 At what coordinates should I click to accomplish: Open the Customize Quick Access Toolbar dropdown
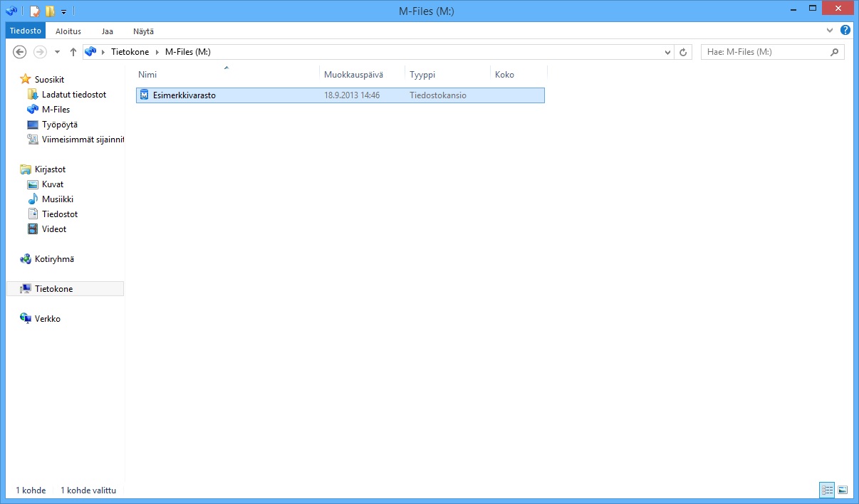[x=63, y=11]
